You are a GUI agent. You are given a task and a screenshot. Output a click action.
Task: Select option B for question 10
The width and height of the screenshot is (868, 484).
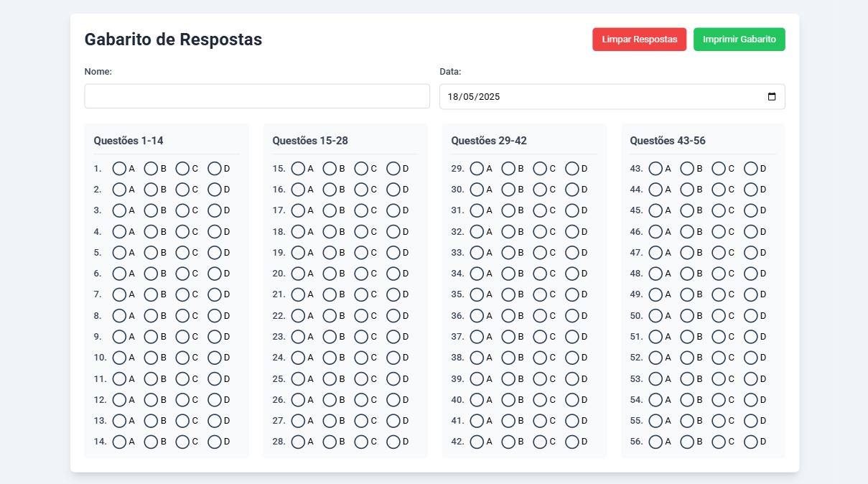pyautogui.click(x=151, y=358)
